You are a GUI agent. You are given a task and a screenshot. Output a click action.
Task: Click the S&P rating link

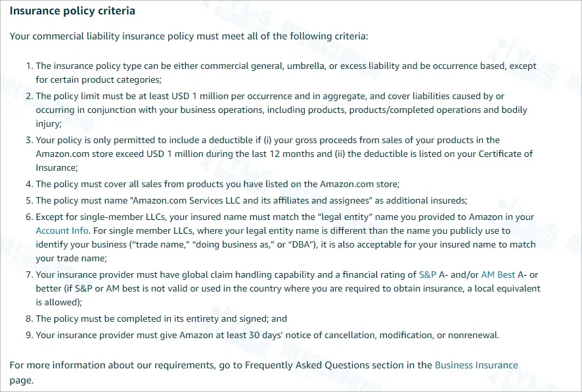coord(428,274)
